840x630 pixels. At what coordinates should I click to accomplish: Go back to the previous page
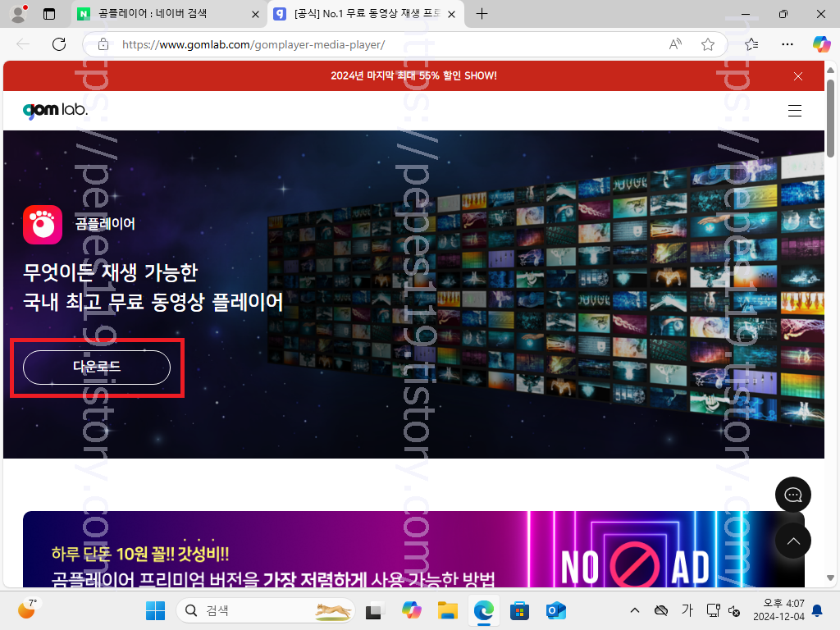tap(23, 44)
